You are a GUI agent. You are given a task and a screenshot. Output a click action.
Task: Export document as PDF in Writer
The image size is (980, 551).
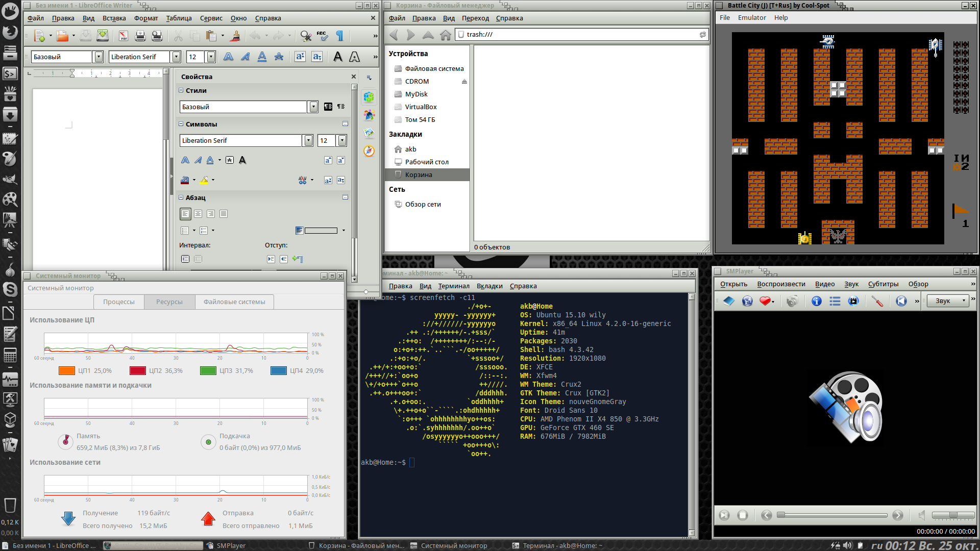pyautogui.click(x=124, y=36)
